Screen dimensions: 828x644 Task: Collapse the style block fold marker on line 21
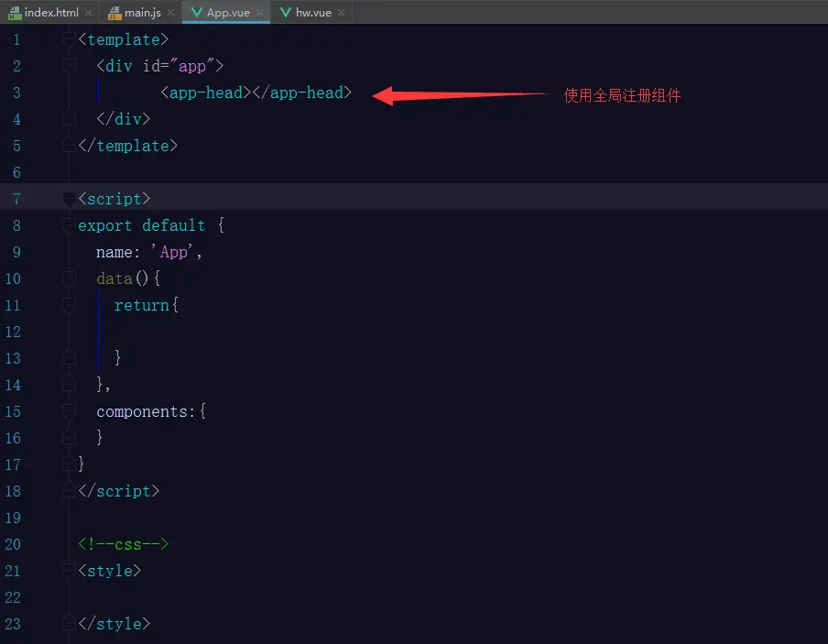(69, 571)
